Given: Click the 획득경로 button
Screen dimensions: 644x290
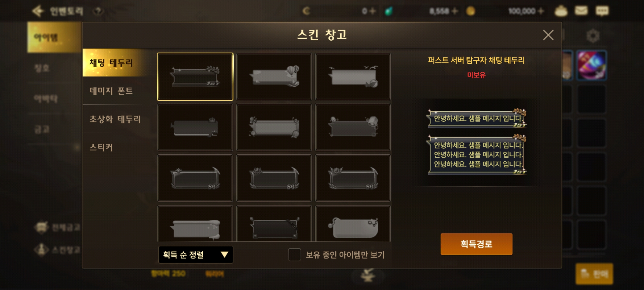Looking at the screenshot, I should click(476, 244).
